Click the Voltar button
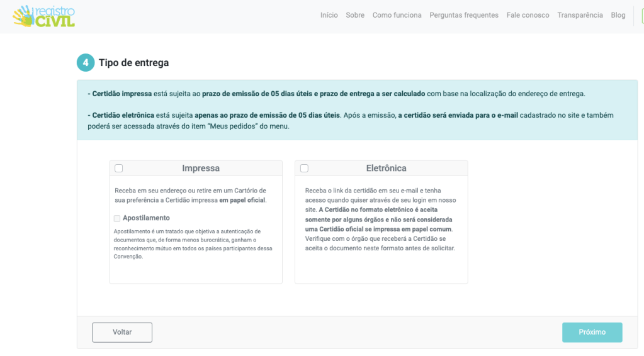 tap(122, 332)
